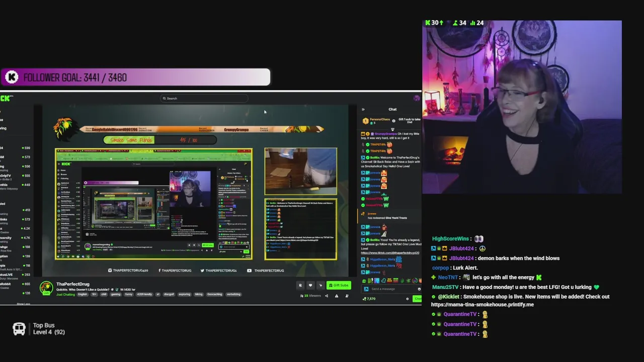Select the verbalizing tag
The width and height of the screenshot is (644, 362).
point(233,295)
